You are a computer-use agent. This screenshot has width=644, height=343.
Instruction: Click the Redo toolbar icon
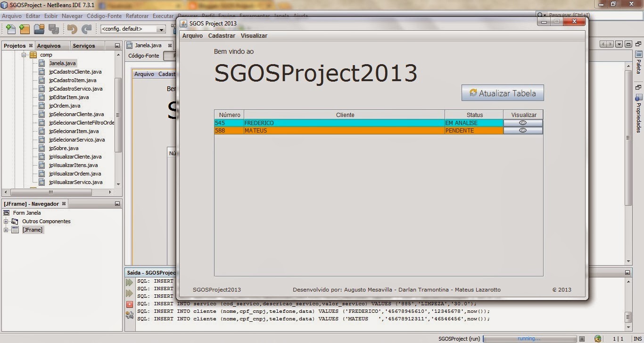pyautogui.click(x=86, y=29)
